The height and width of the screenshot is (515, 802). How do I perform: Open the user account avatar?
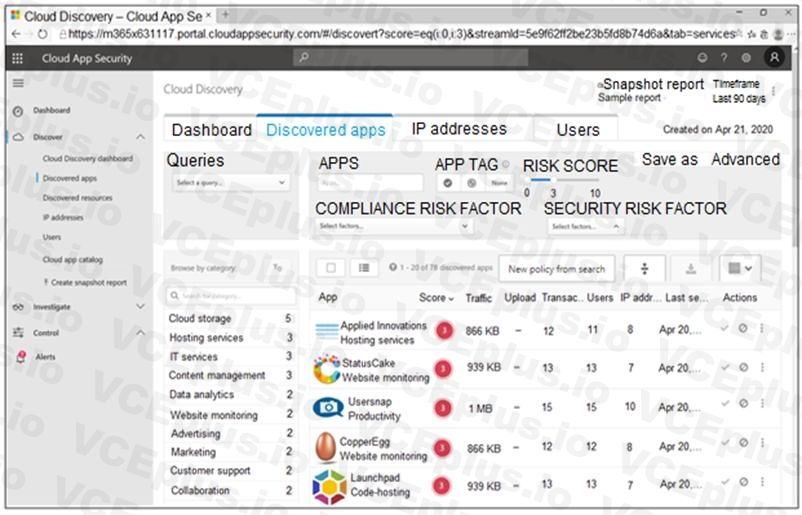tap(774, 57)
